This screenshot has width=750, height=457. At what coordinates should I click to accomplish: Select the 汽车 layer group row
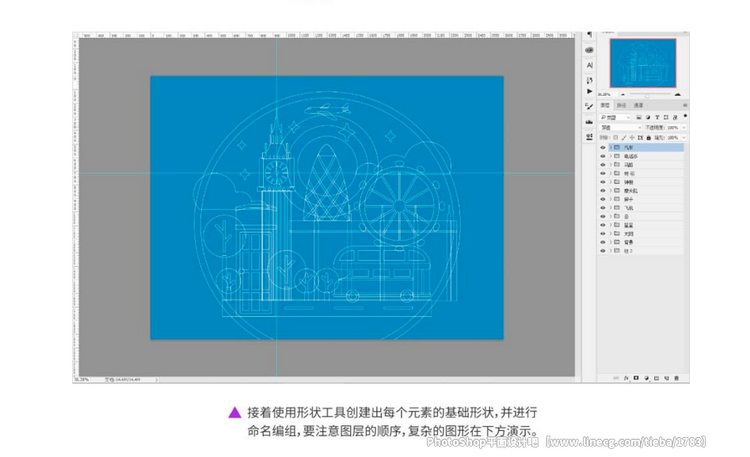click(x=646, y=147)
